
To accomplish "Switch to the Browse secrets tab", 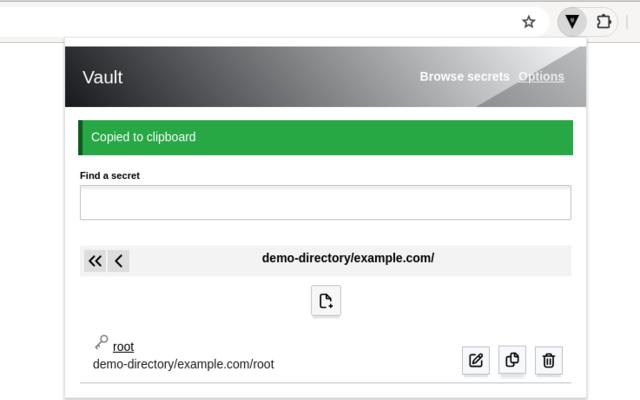I will pos(464,77).
